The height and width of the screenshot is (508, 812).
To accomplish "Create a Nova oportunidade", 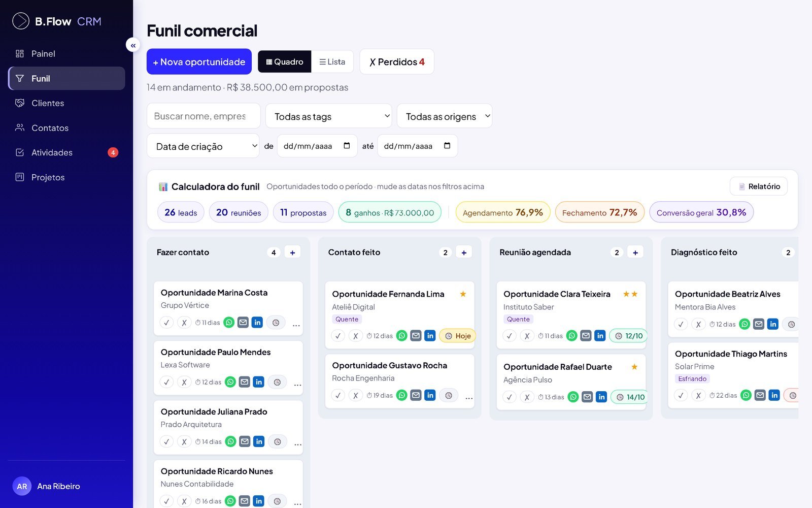I will (199, 61).
